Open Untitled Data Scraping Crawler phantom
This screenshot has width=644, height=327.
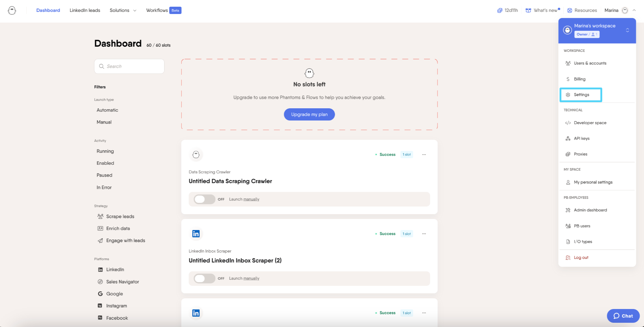click(230, 181)
